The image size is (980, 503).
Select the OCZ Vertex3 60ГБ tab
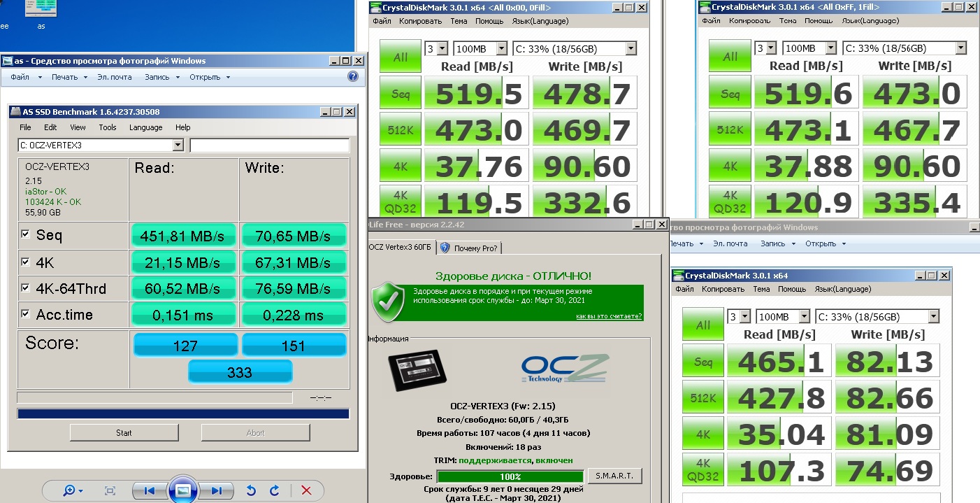pos(402,247)
